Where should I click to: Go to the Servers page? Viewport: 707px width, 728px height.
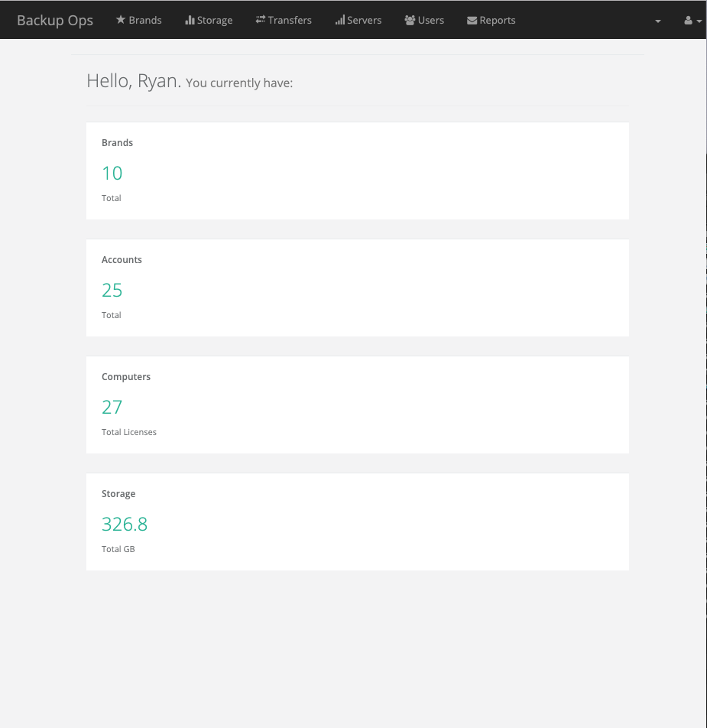[x=358, y=20]
